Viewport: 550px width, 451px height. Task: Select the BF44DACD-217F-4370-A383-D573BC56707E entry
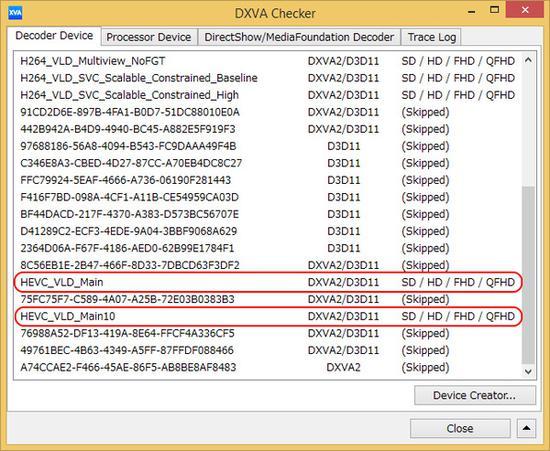coord(268,214)
